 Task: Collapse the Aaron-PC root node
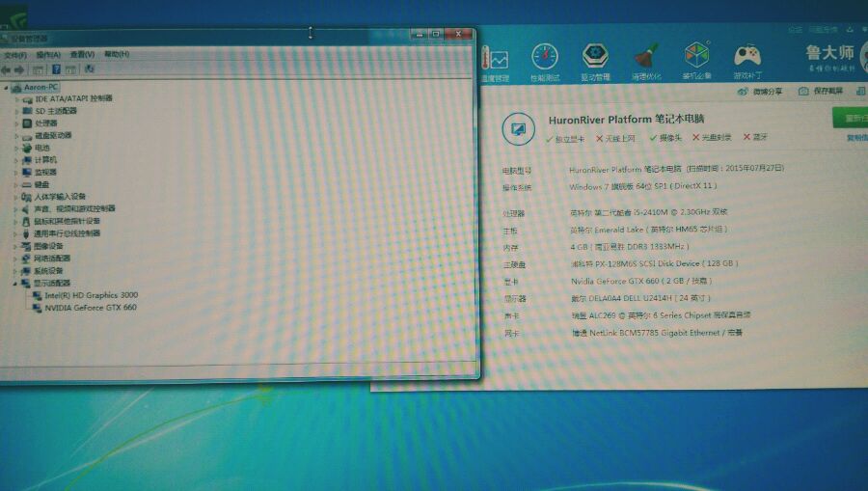click(6, 88)
